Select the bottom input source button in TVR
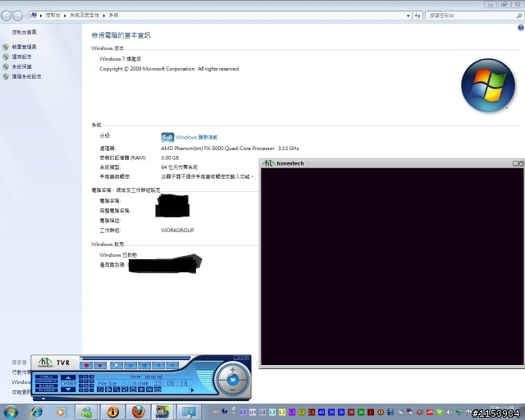The image size is (525, 420). (46, 390)
